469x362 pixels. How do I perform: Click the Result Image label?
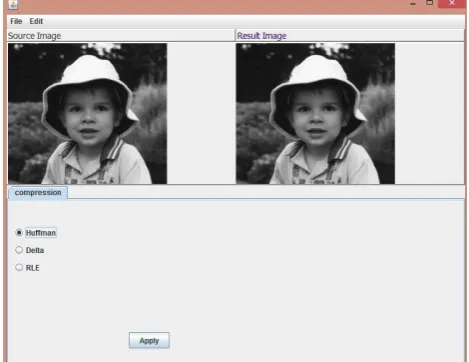[x=262, y=36]
